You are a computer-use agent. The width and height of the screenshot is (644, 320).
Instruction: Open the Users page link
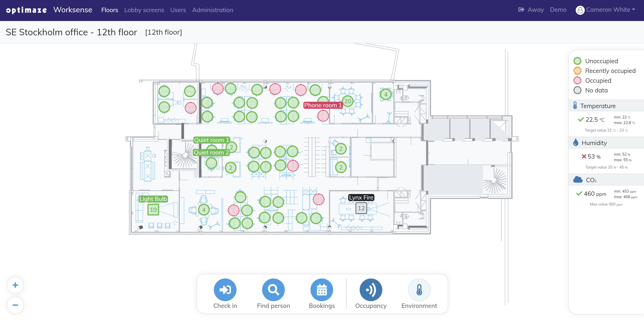tap(178, 10)
